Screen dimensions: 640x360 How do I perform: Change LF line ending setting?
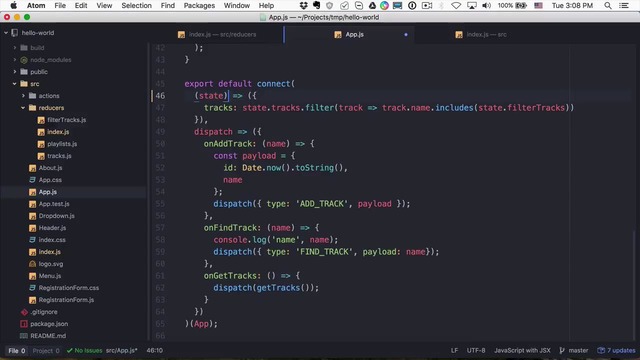(454, 350)
